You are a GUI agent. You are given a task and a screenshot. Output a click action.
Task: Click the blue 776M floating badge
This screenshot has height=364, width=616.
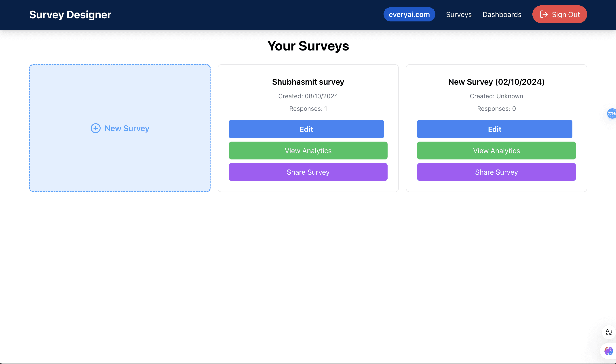point(611,113)
